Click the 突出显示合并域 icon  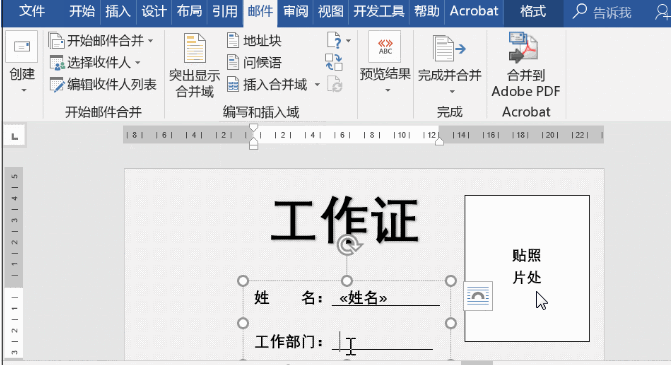[195, 48]
